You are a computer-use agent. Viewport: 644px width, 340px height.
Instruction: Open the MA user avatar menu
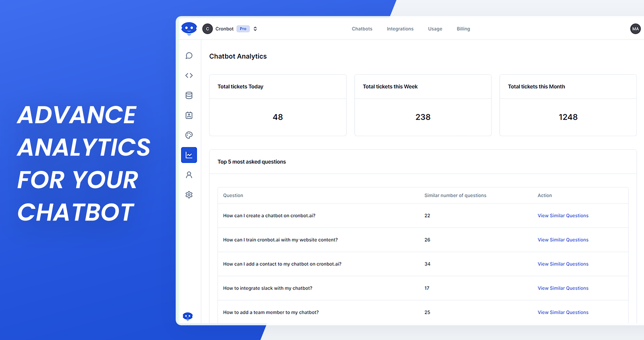635,29
